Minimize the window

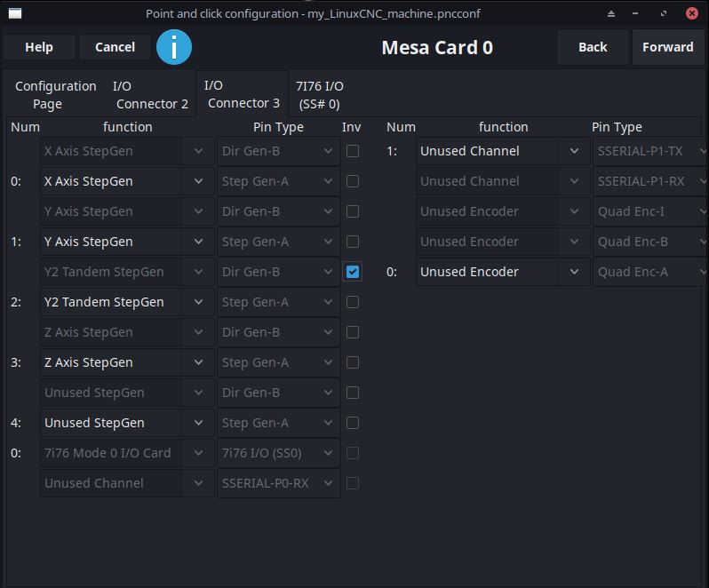pos(635,13)
